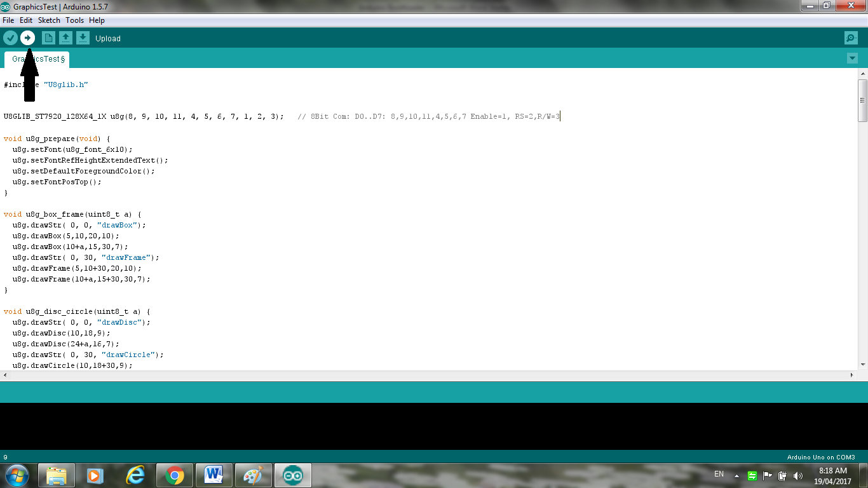Open Windows Explorer from the taskbar
868x488 pixels.
point(57,475)
